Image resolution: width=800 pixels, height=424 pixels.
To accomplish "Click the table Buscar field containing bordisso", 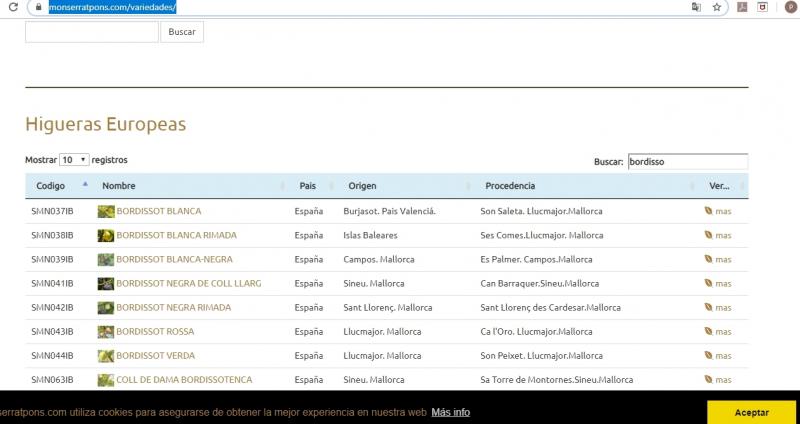I will pos(686,161).
